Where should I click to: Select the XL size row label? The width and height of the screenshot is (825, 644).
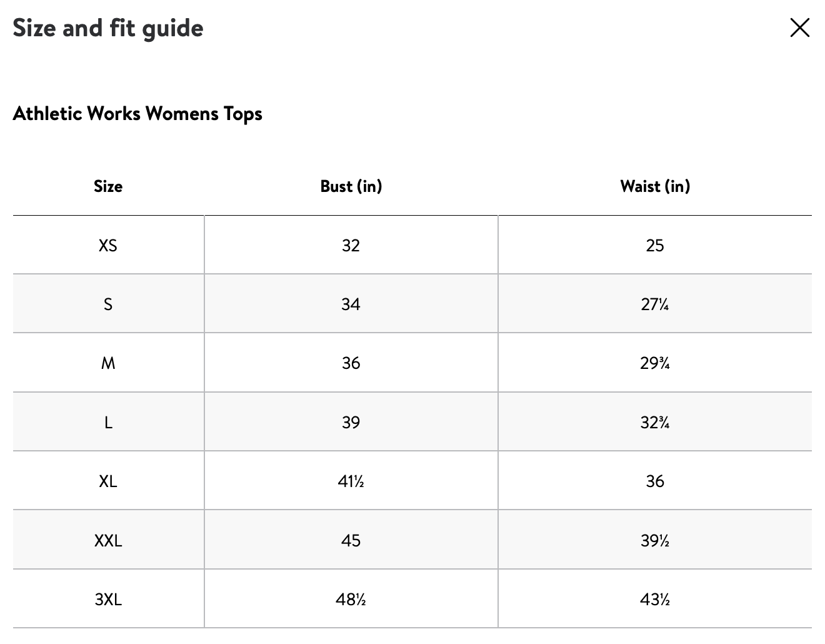click(x=108, y=481)
